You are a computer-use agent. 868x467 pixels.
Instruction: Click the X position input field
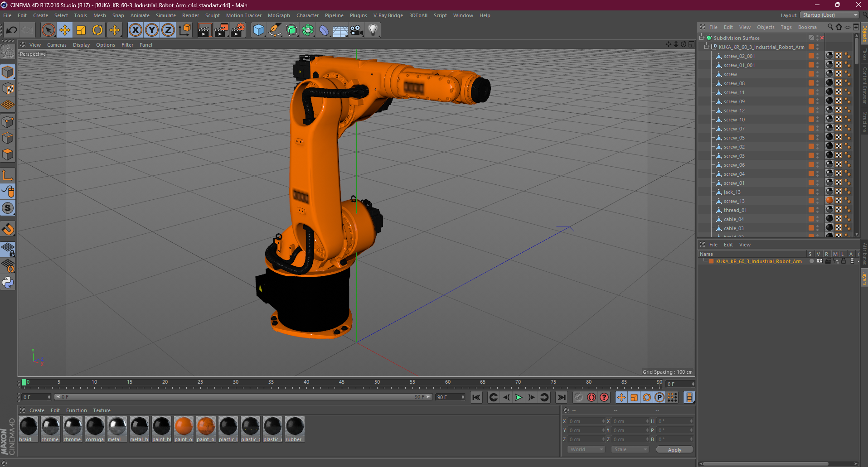point(586,421)
